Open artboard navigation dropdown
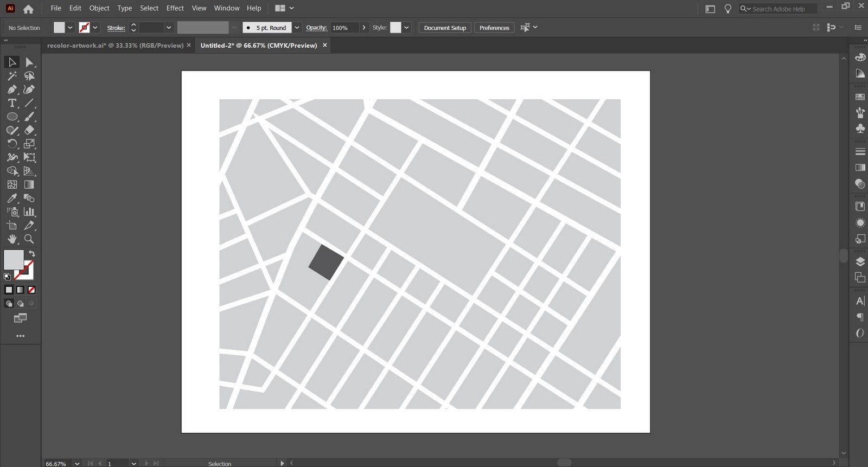This screenshot has height=467, width=868. pyautogui.click(x=133, y=464)
